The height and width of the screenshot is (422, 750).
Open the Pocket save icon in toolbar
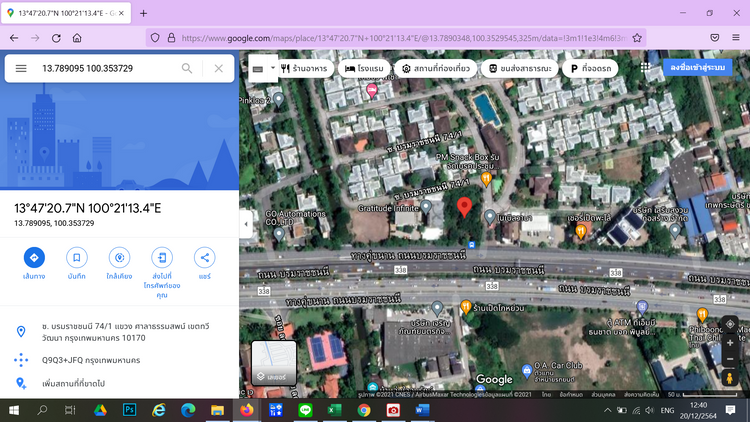click(x=715, y=38)
